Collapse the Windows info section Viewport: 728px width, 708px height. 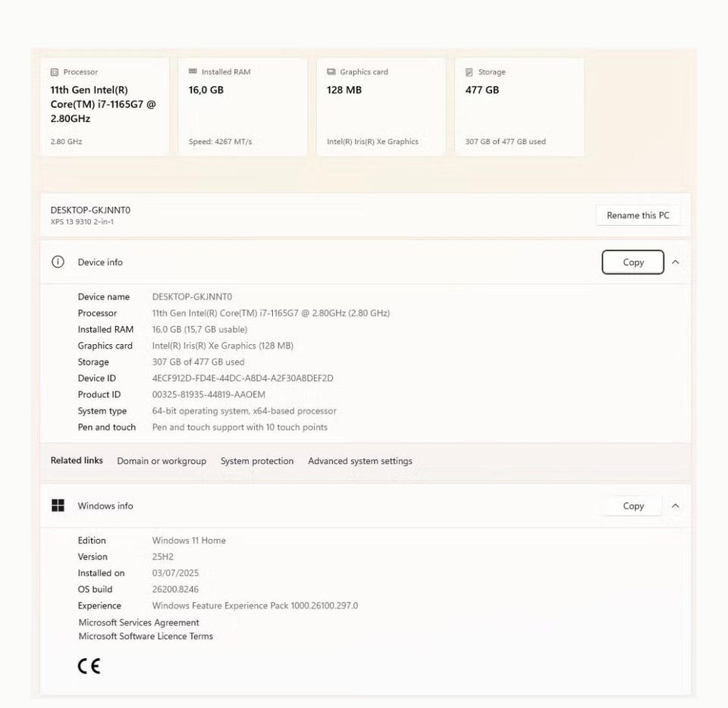pos(676,506)
